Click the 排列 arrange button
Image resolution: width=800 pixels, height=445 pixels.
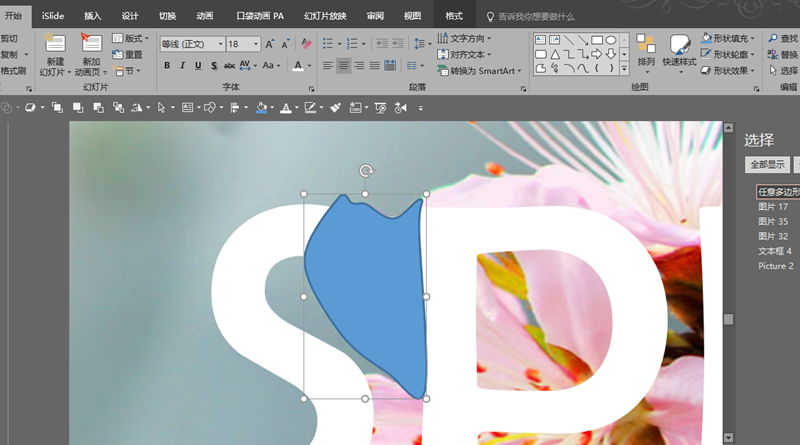646,54
